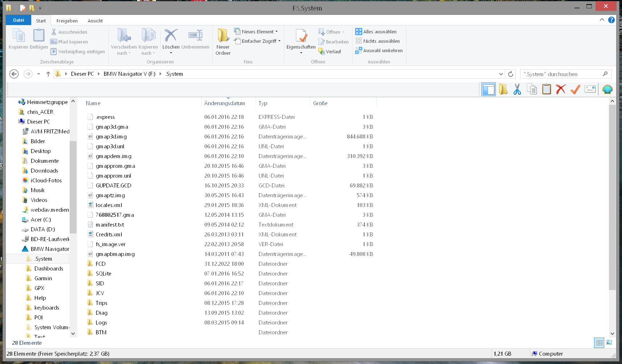Click the refresh button beside address bar
This screenshot has height=364, width=622.
click(x=511, y=74)
